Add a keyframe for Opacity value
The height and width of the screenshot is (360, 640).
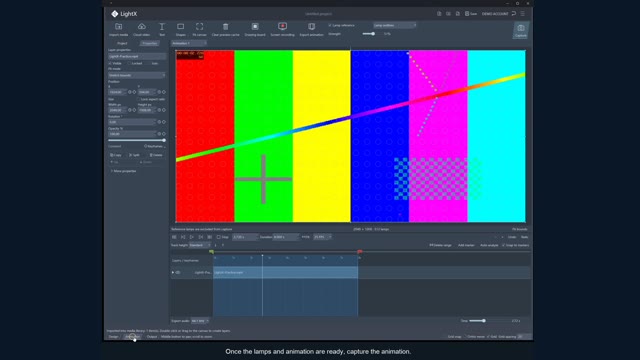pos(164,134)
